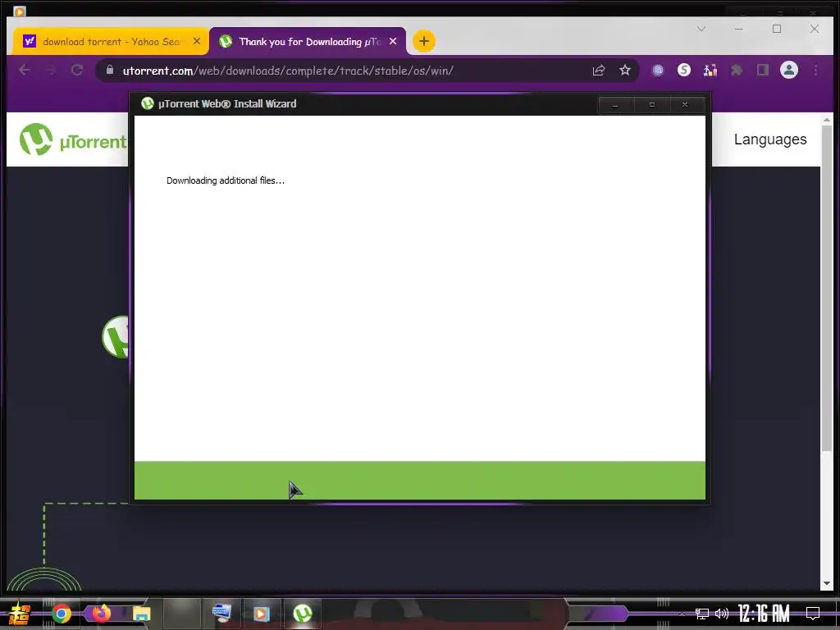Image resolution: width=840 pixels, height=630 pixels.
Task: Close the Yahoo Search tab
Action: [197, 41]
